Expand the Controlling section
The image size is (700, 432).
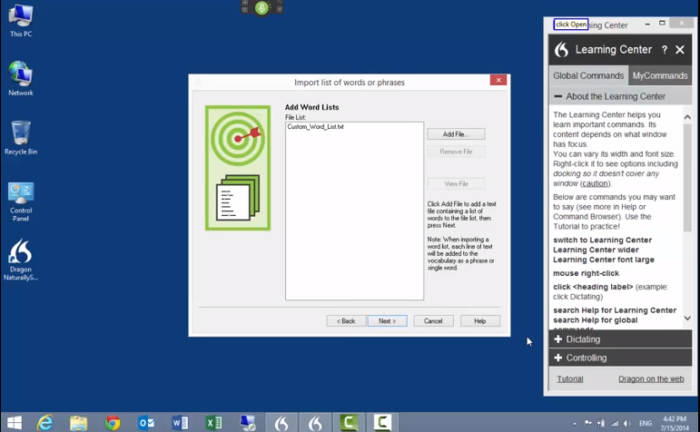point(620,358)
